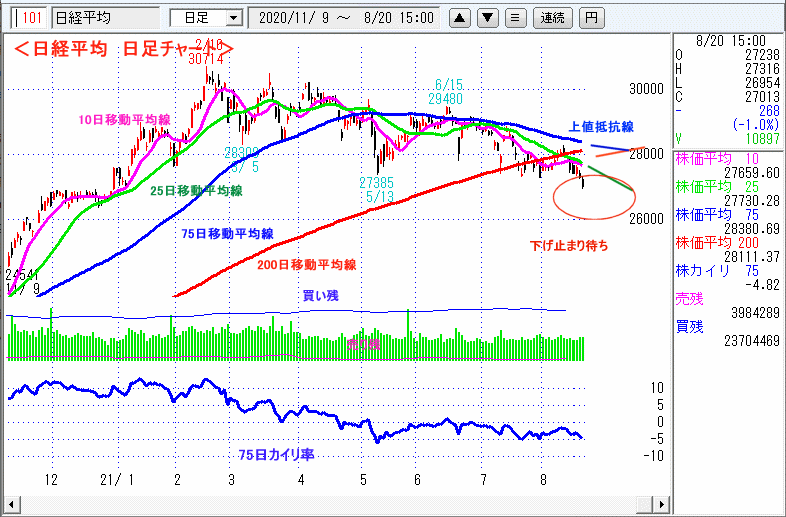The image size is (786, 517).
Task: Click the stock code field showing 101
Action: coord(29,17)
